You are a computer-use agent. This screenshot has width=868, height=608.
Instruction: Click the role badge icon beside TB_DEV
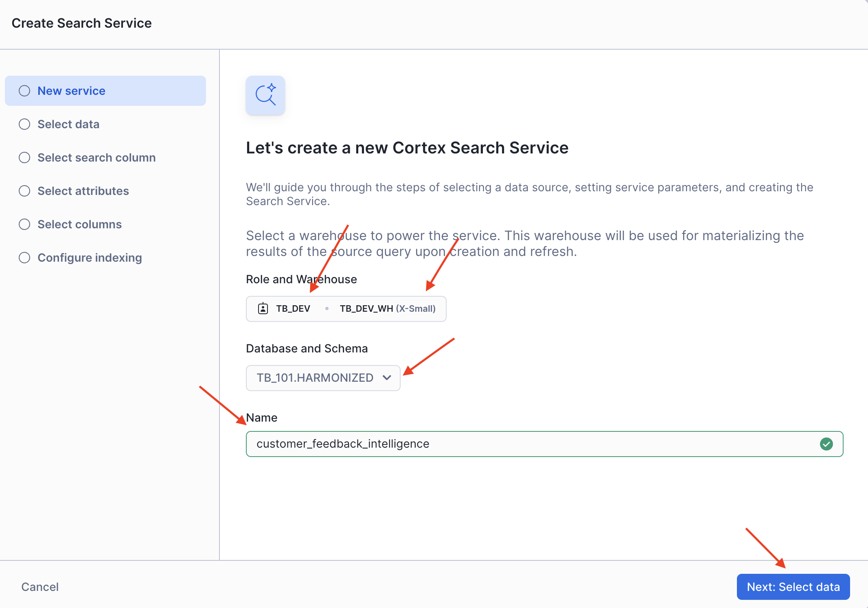pyautogui.click(x=263, y=308)
